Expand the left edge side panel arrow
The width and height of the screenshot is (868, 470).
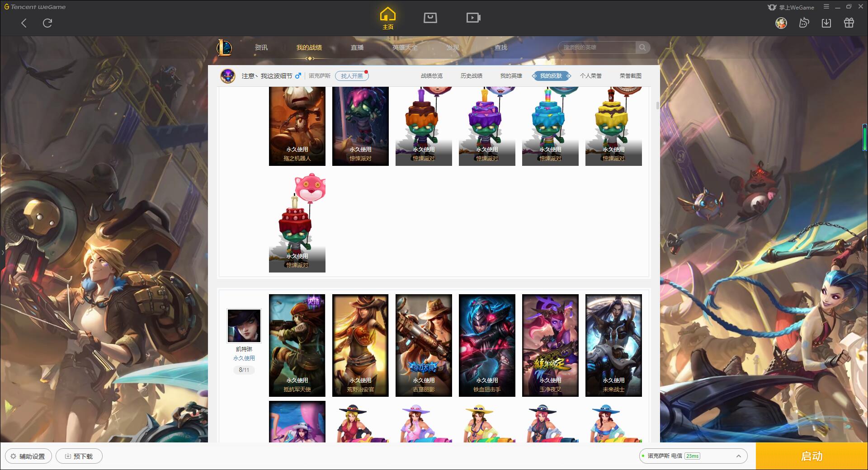pos(2,253)
